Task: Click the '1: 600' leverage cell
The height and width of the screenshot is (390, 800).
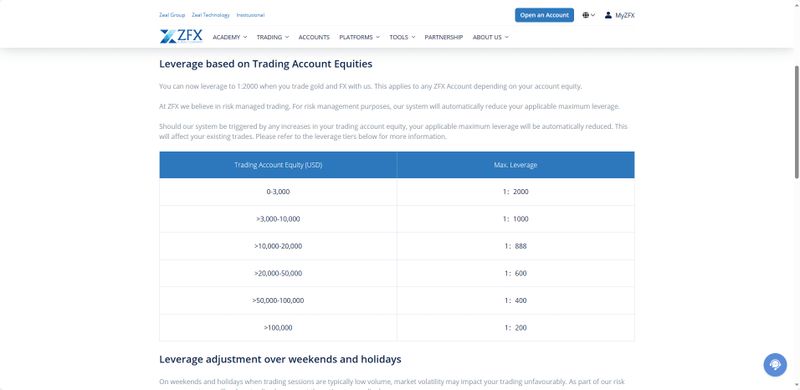Action: [515, 273]
